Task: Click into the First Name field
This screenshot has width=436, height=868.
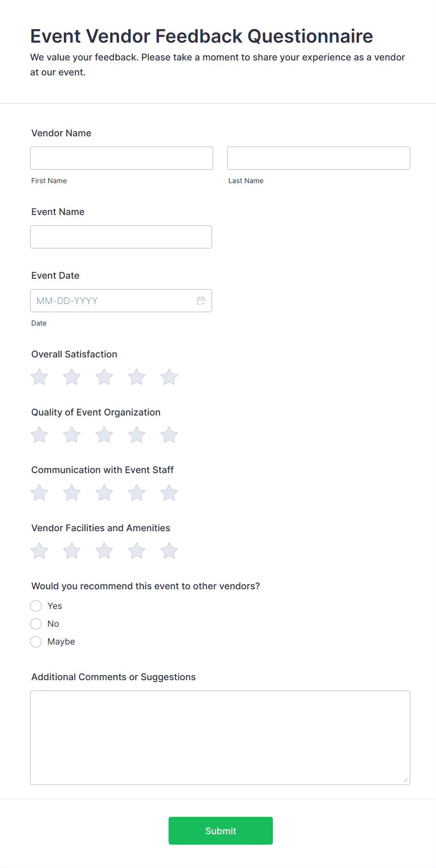Action: coord(121,158)
